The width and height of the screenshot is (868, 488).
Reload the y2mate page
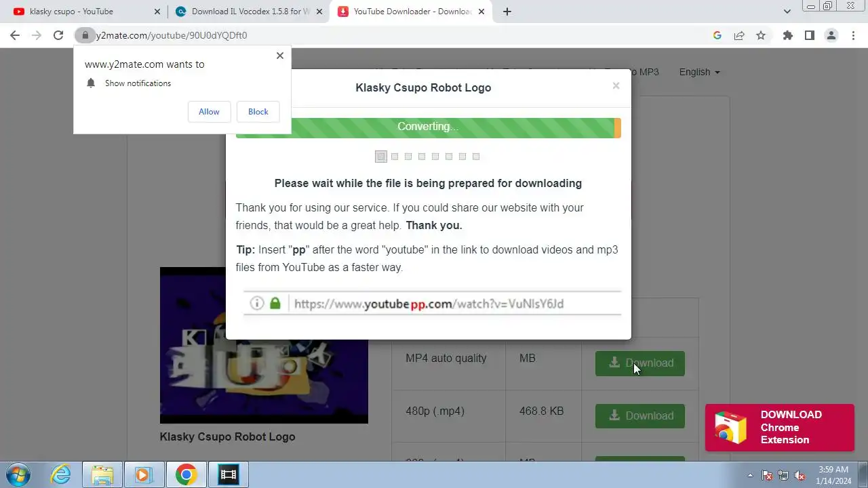click(x=58, y=35)
